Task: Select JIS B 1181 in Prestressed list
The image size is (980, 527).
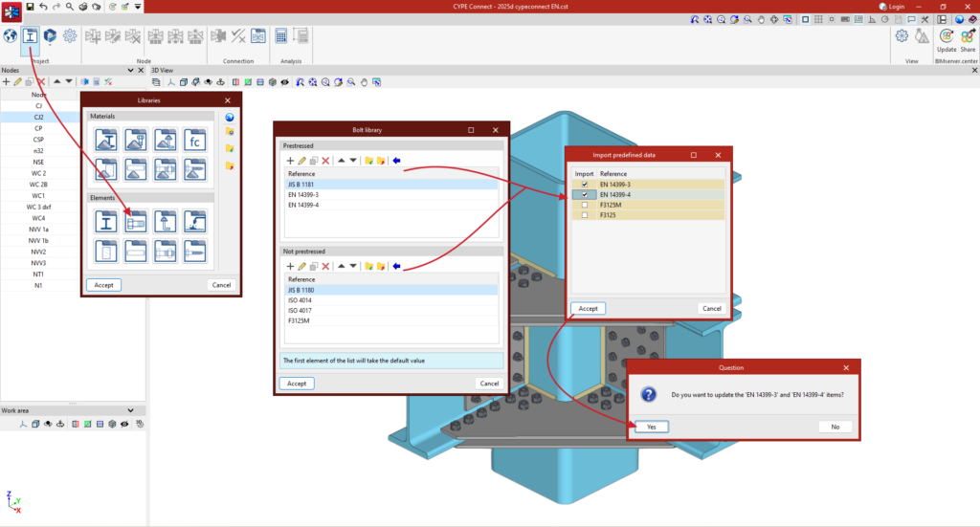Action: (391, 185)
